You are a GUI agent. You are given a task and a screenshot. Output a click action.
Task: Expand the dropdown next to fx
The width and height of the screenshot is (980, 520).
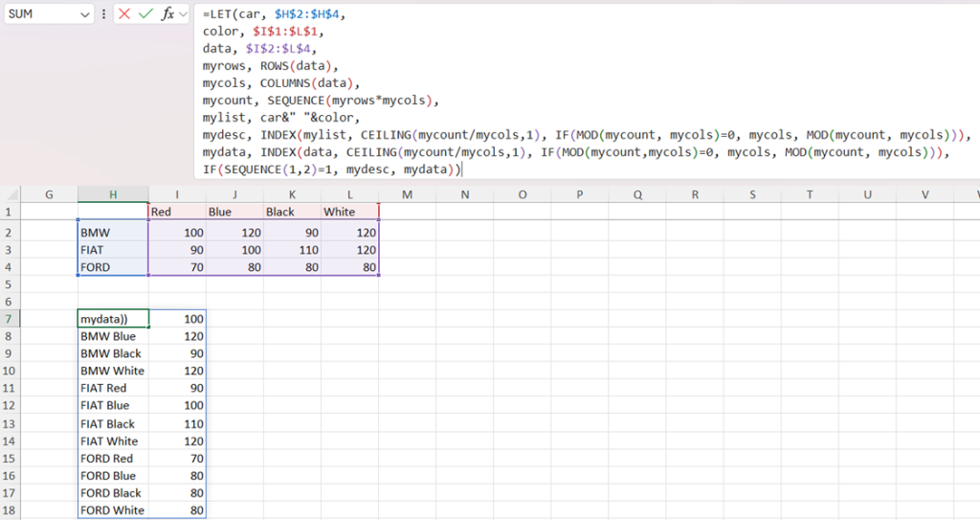(x=183, y=14)
